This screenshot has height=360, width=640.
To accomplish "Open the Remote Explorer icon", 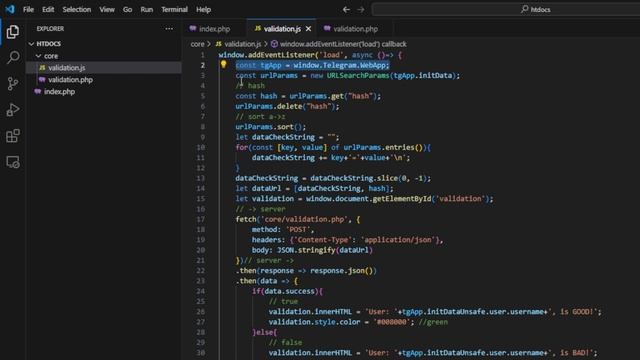I will (13, 162).
